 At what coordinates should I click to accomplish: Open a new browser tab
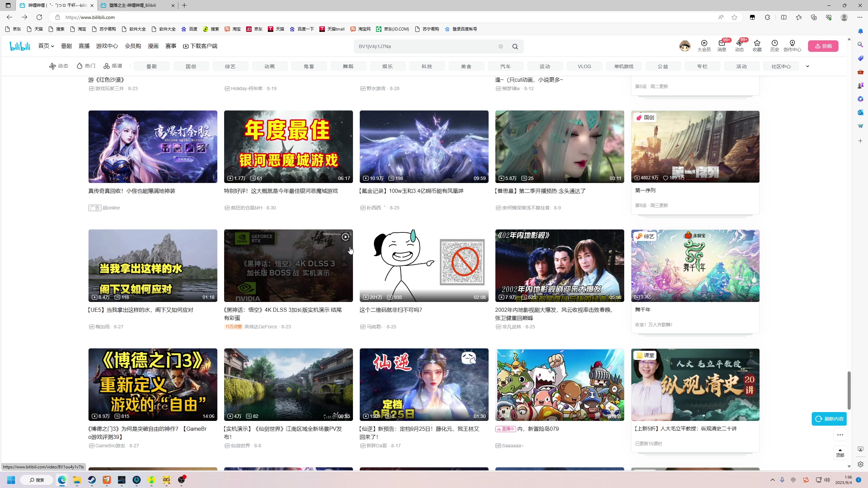tap(184, 5)
